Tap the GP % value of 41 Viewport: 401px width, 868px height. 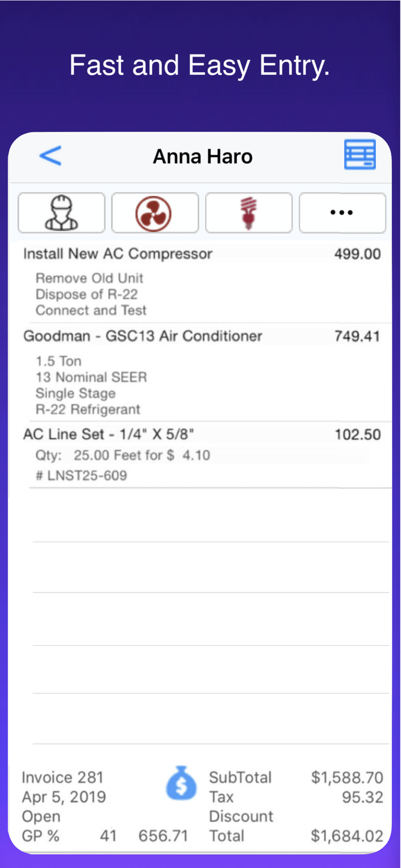(x=108, y=836)
